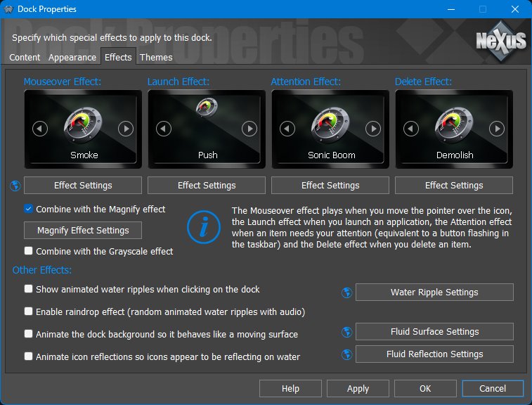This screenshot has width=532, height=405.
Task: Click the Smoke effect name label
Action: pyautogui.click(x=84, y=155)
